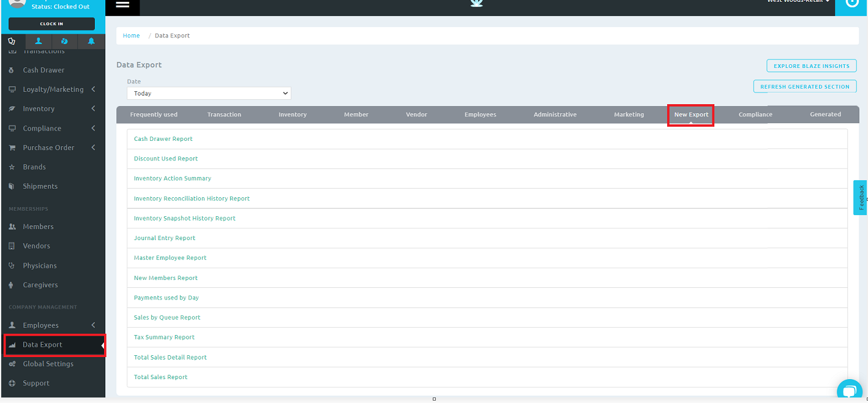
Task: Click the Vendors building icon
Action: point(12,246)
